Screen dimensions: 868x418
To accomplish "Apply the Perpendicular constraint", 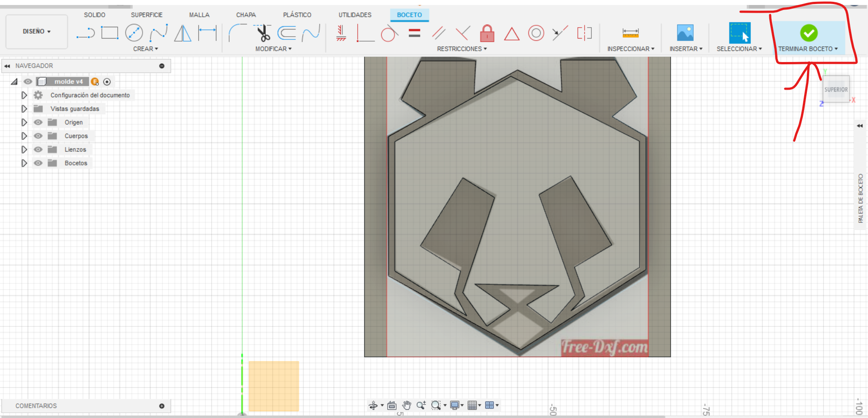I will point(463,33).
